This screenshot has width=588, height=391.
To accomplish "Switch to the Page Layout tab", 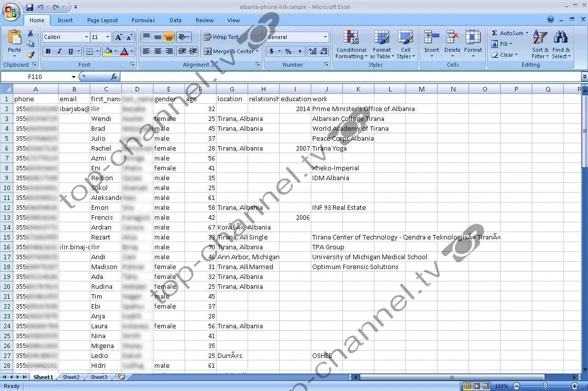I will (103, 20).
